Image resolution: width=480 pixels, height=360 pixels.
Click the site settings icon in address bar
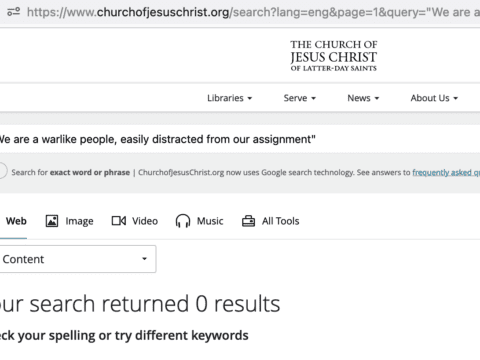pyautogui.click(x=14, y=12)
